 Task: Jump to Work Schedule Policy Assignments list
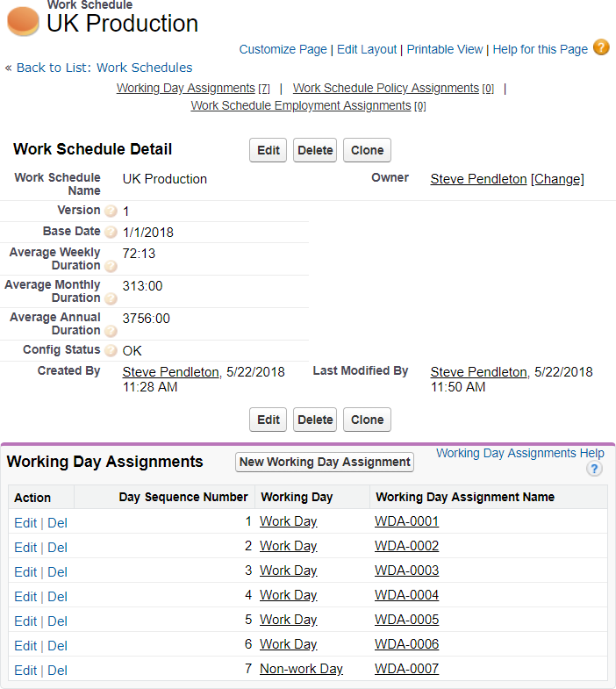coord(385,88)
